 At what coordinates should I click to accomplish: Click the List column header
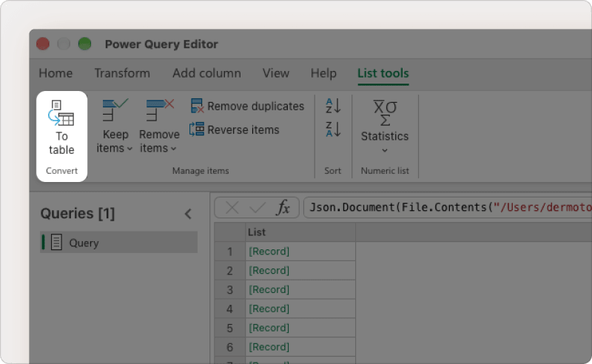point(300,232)
